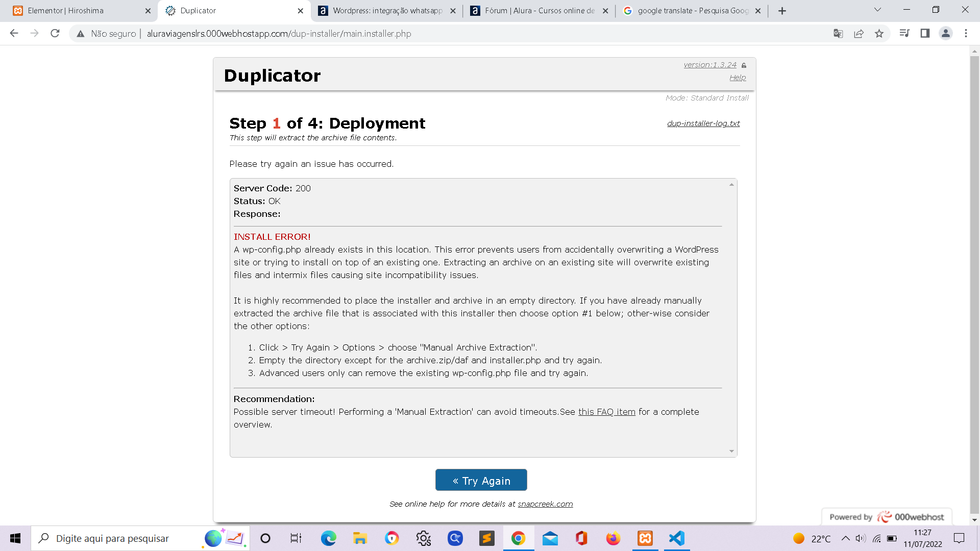
Task: Scroll down the error response box
Action: pyautogui.click(x=731, y=451)
